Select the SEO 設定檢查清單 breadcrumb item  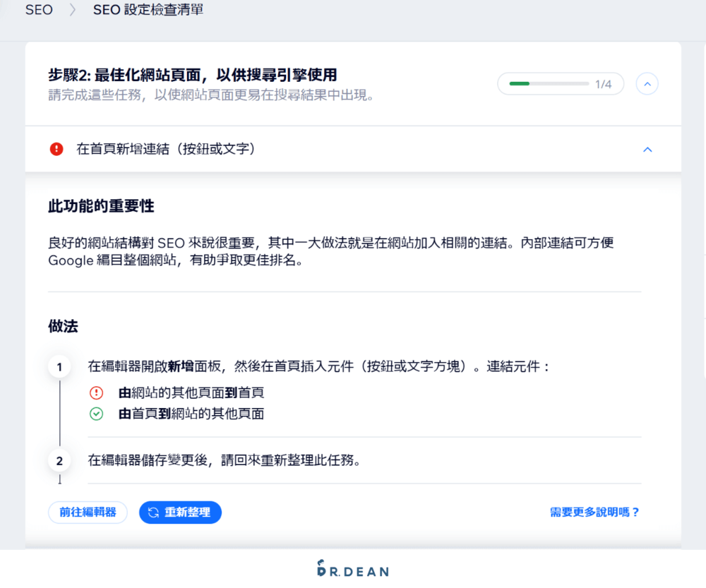148,9
